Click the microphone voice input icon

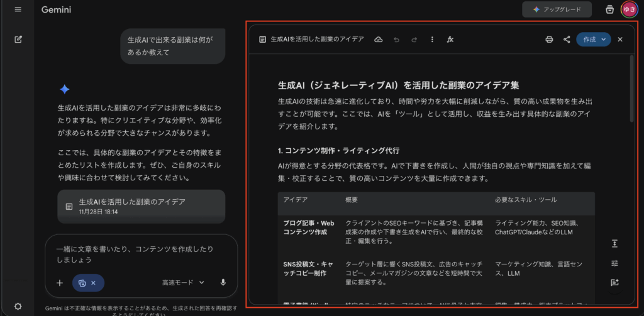click(x=223, y=283)
